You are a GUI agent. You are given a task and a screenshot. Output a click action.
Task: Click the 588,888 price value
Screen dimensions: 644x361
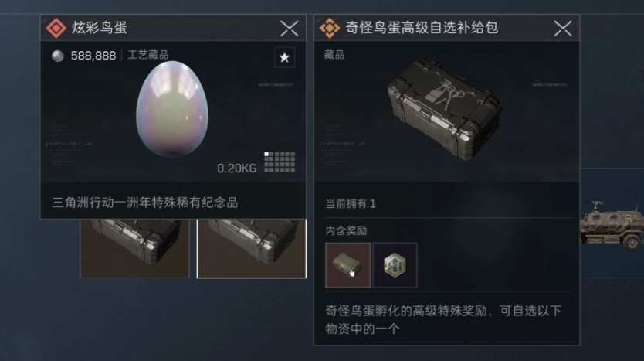pos(93,56)
